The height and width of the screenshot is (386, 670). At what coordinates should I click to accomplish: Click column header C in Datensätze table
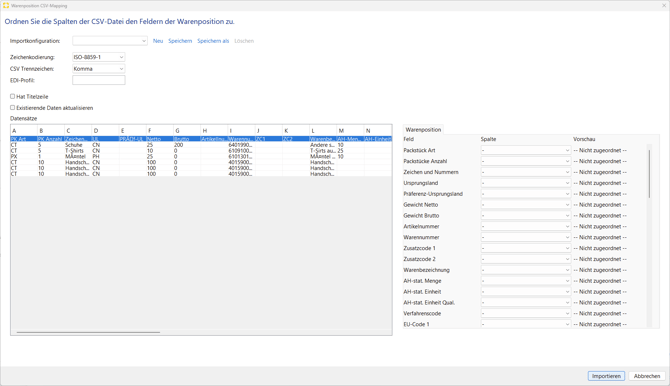78,130
